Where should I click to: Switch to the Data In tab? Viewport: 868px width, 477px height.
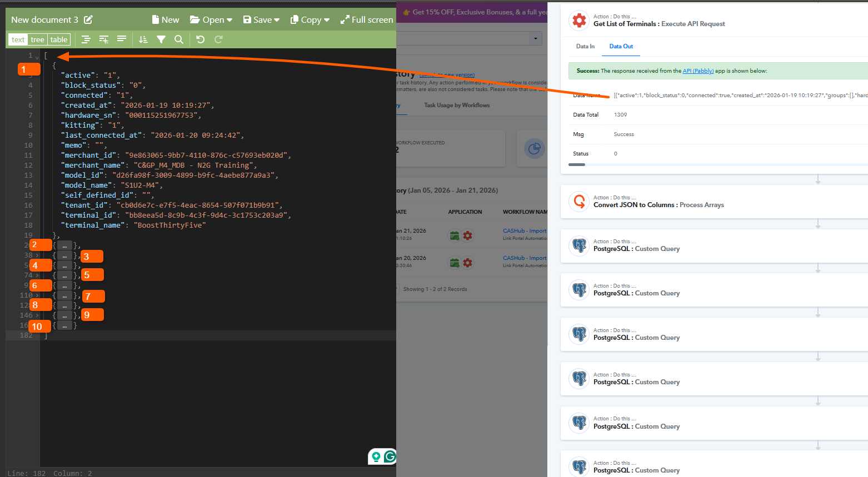coord(585,47)
